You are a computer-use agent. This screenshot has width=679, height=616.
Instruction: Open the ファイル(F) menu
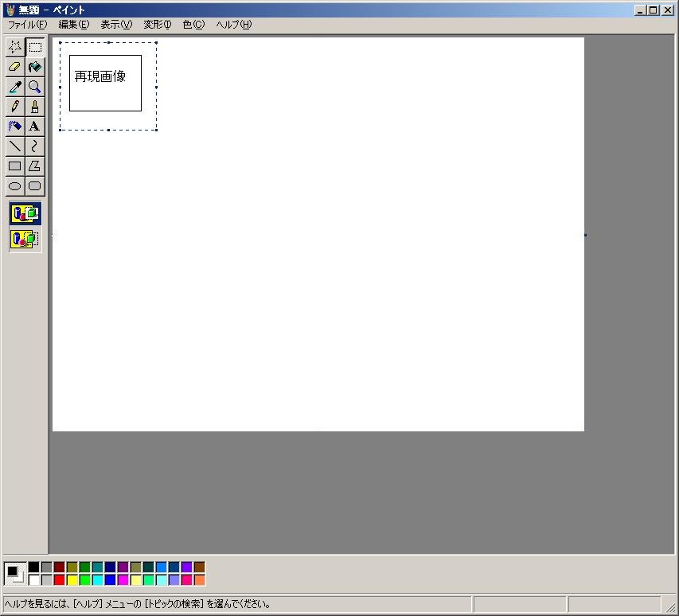click(28, 25)
